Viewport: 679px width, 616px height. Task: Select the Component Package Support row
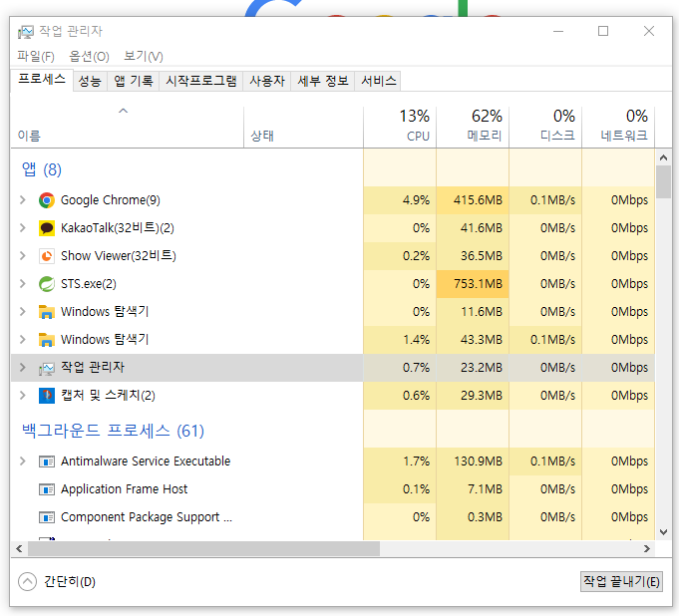point(333,517)
